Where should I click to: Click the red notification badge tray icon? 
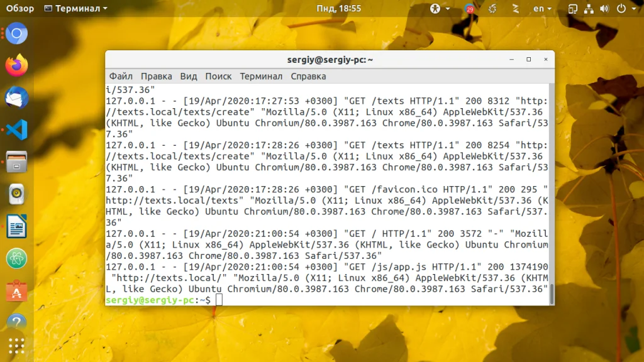469,9
